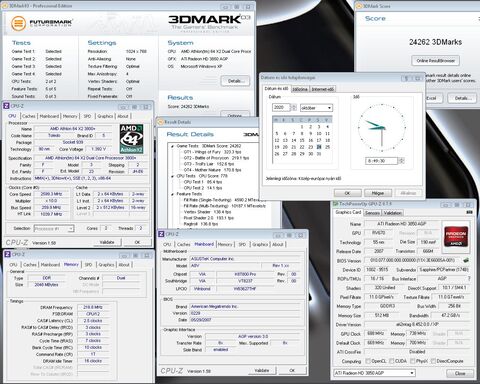Click the year 2020 input field

282,107
